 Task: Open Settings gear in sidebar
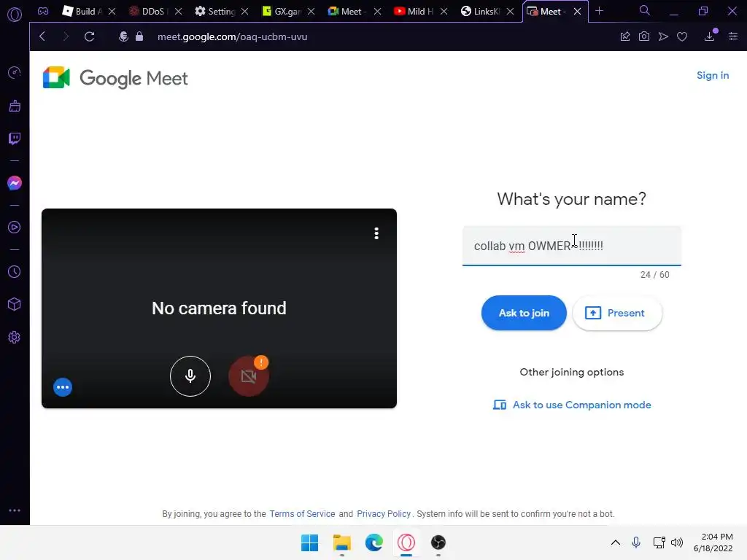click(x=15, y=337)
